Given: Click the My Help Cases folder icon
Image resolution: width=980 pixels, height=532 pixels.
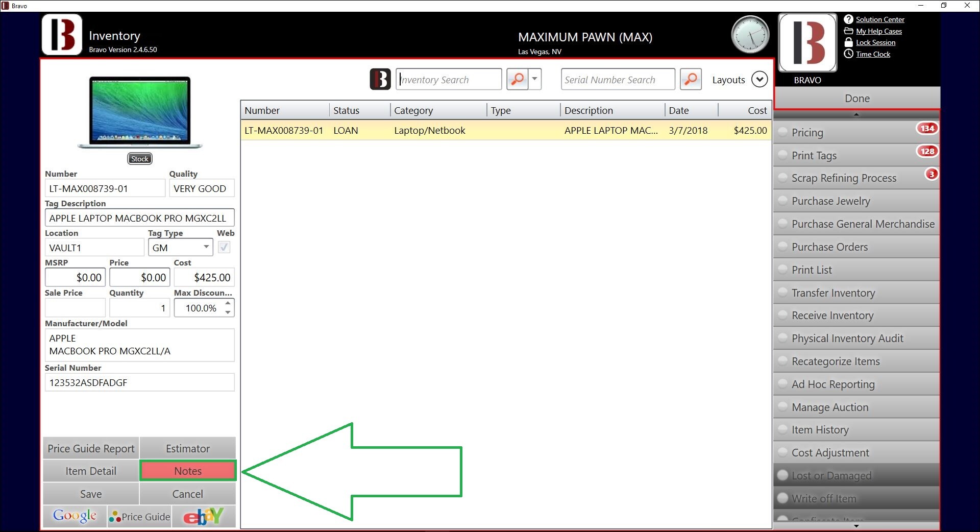Looking at the screenshot, I should [848, 31].
